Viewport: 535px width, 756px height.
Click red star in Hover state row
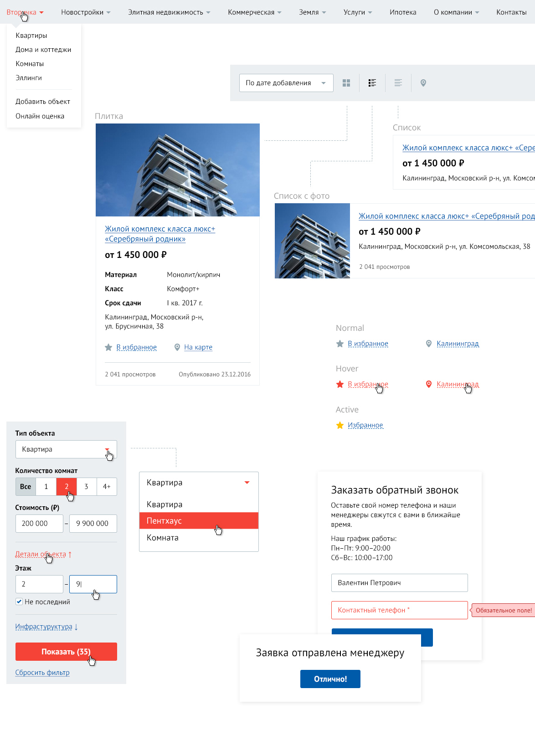click(340, 384)
